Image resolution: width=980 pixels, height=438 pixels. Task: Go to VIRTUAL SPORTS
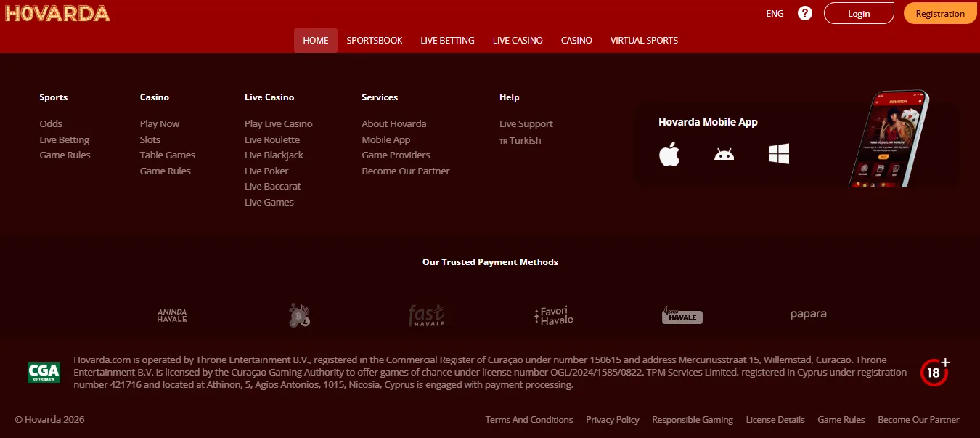[644, 41]
